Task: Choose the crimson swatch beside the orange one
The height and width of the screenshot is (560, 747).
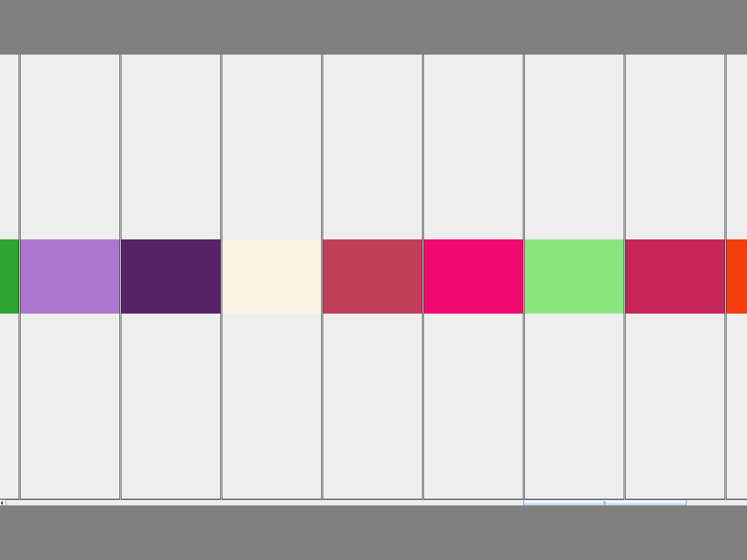Action: tap(675, 276)
